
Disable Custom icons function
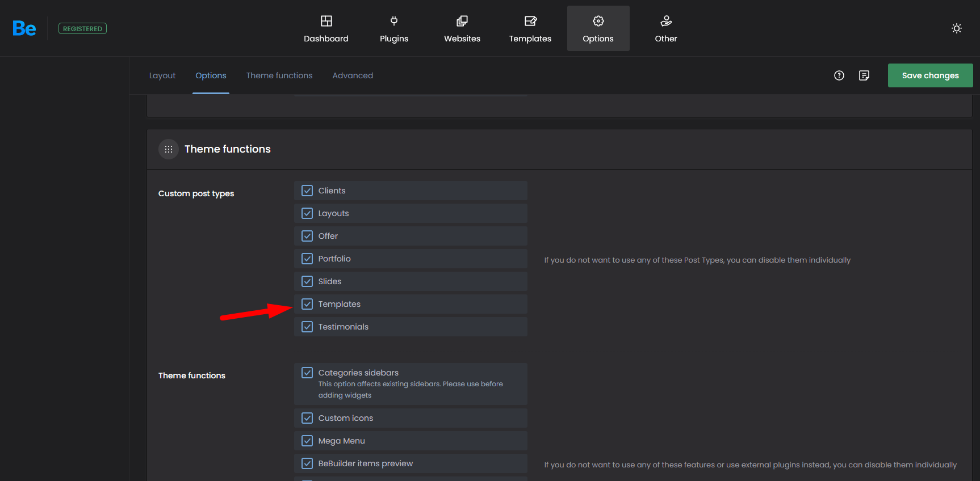(307, 418)
